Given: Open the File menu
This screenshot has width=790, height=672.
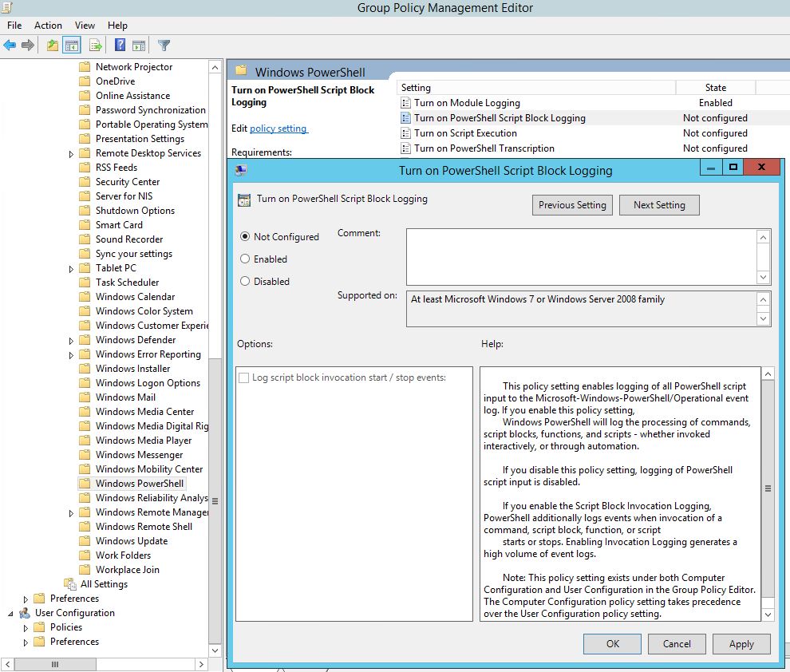Looking at the screenshot, I should [x=14, y=26].
